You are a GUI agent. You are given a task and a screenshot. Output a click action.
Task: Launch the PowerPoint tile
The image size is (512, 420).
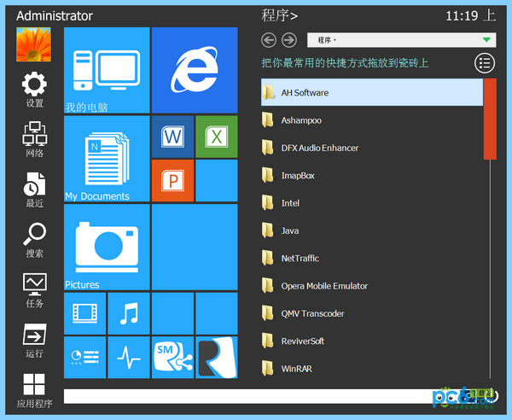click(172, 181)
